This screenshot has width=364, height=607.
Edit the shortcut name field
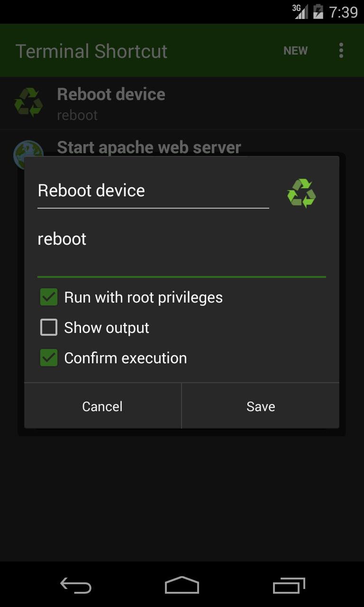click(x=153, y=191)
